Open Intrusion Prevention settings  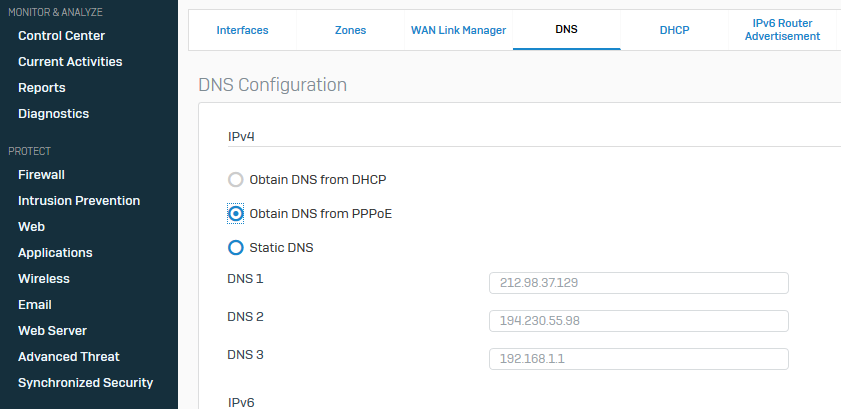coord(79,201)
